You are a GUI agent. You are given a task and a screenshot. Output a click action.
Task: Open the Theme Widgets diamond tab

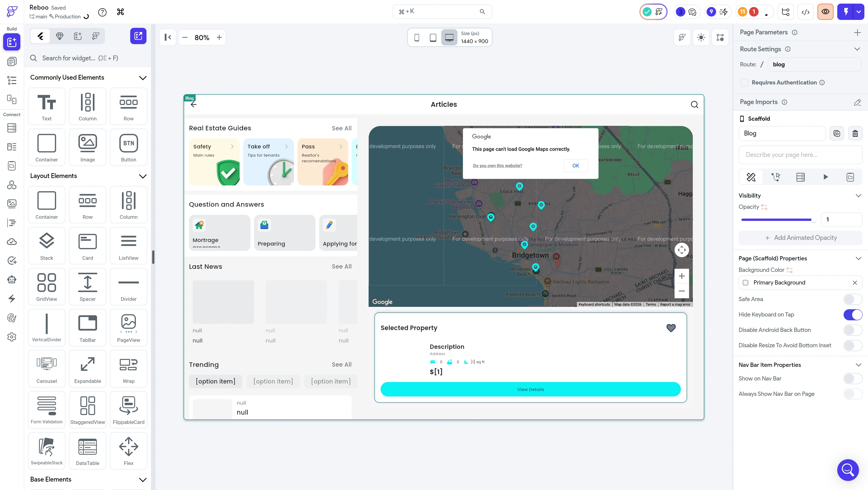pos(60,37)
